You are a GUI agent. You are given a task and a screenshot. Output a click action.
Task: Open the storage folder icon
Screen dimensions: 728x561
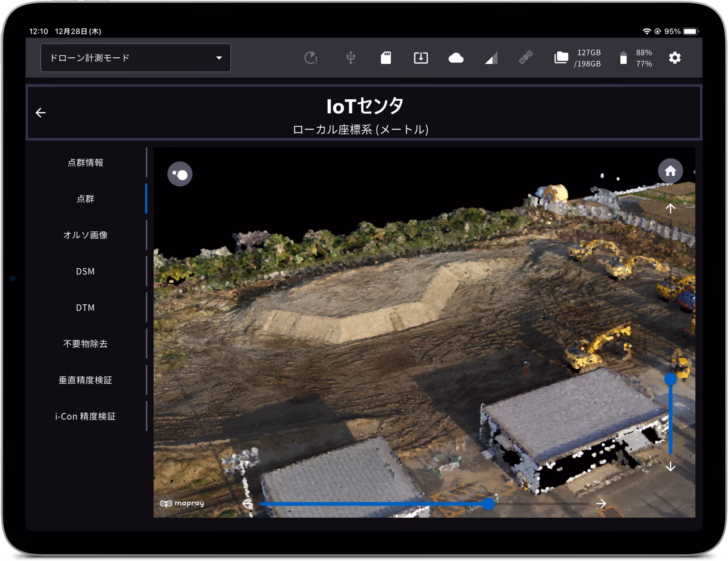coord(561,58)
